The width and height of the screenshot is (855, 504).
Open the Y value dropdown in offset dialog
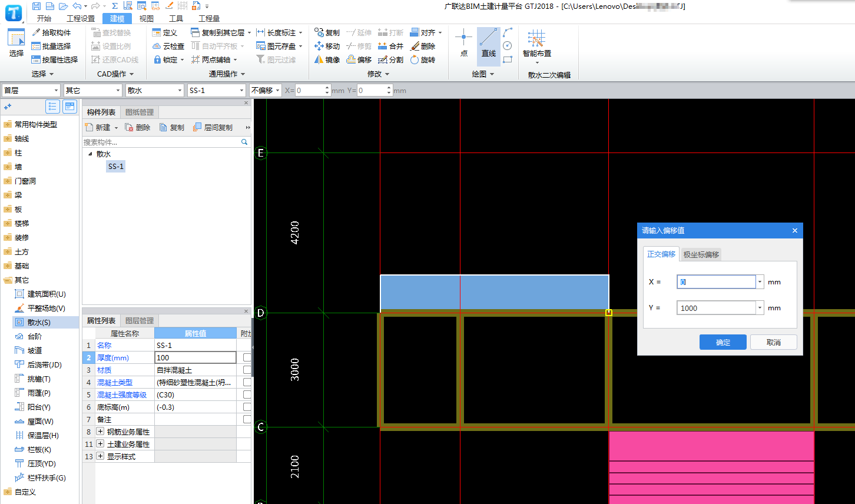(760, 308)
